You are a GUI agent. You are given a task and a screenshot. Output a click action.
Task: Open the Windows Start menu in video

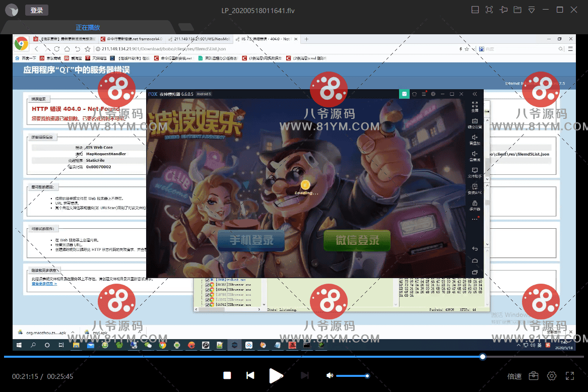19,345
